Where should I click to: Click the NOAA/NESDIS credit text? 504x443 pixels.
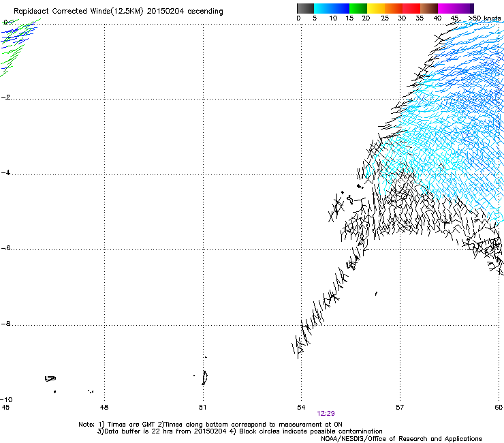point(401,439)
